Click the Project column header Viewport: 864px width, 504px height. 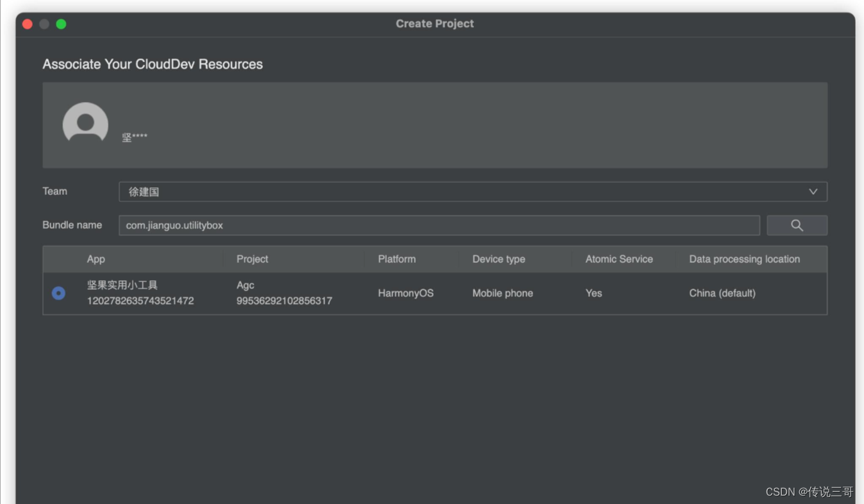(252, 259)
